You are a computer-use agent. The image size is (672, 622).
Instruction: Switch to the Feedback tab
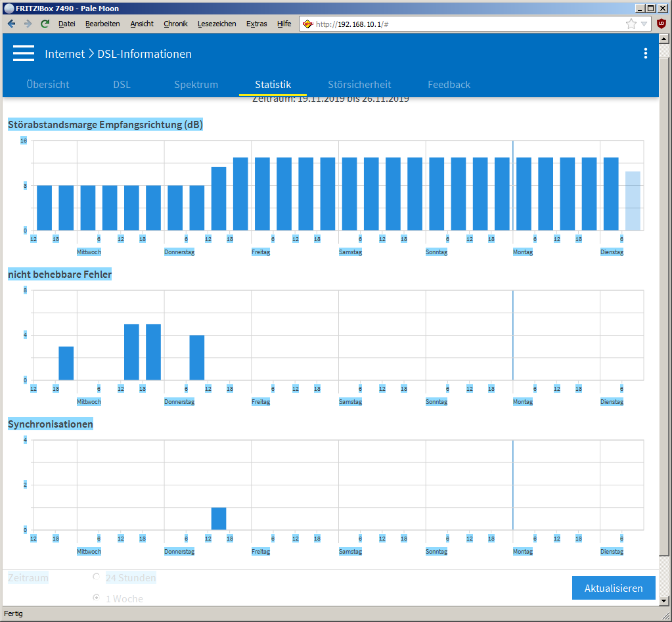coord(449,84)
